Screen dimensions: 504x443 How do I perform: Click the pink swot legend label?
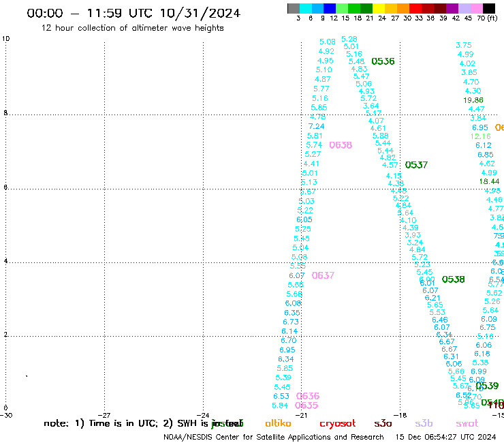[467, 424]
